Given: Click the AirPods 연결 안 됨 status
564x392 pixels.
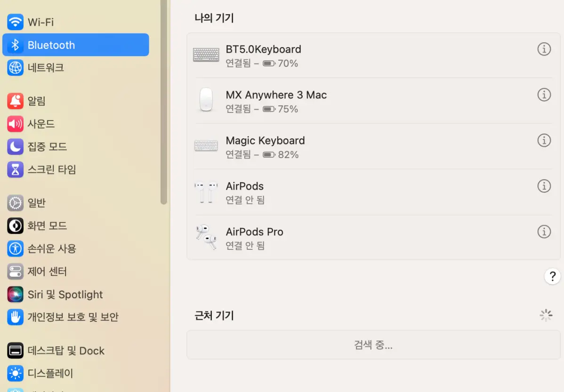Looking at the screenshot, I should pyautogui.click(x=245, y=200).
